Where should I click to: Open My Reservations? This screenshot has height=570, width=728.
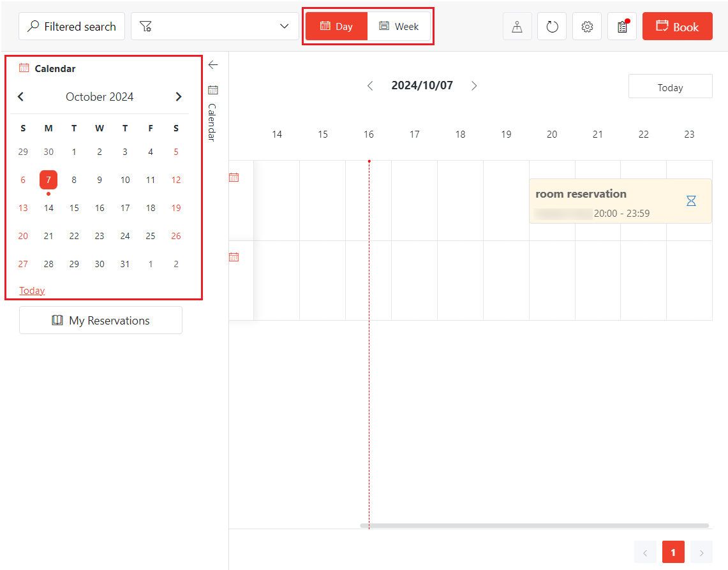(100, 320)
